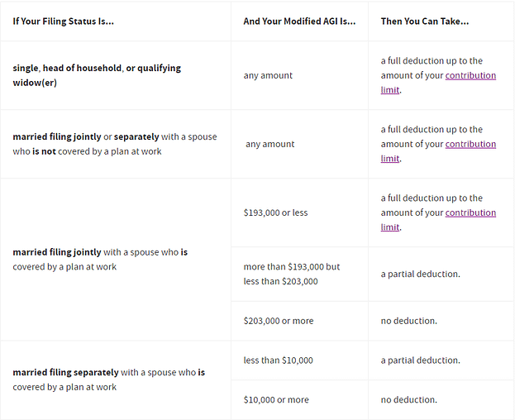Viewport: 515px width, 420px height.
Task: Click the 'Then You Can Take...' header
Action: coord(425,21)
